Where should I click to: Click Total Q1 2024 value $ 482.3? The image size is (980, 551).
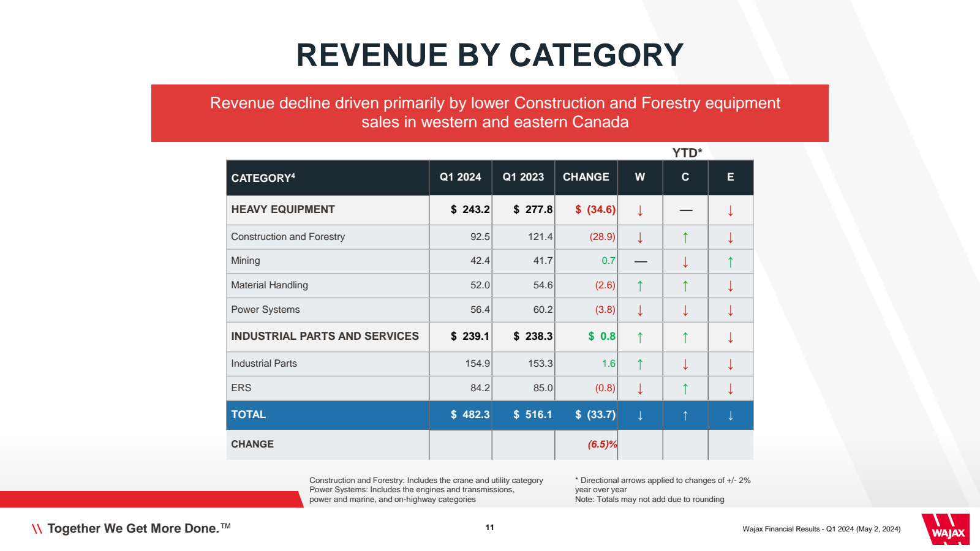pyautogui.click(x=470, y=414)
